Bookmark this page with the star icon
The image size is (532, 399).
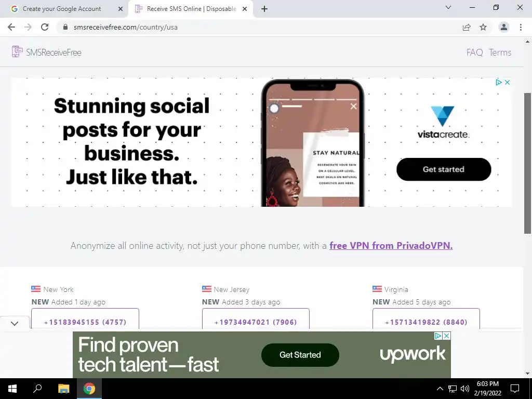(483, 27)
